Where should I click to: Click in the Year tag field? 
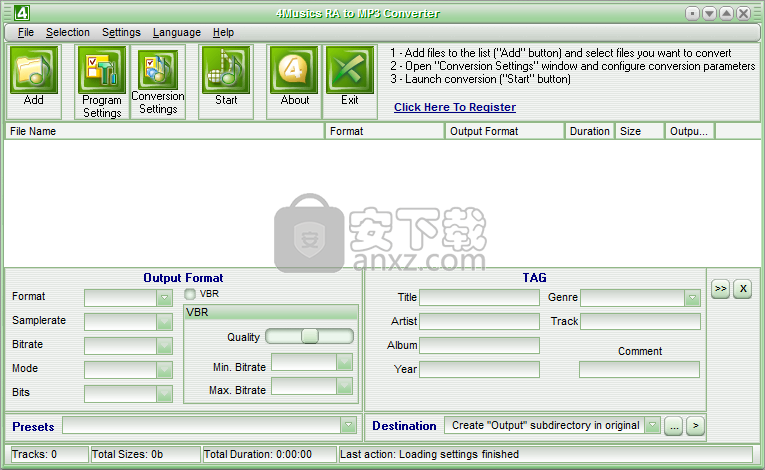tap(479, 369)
